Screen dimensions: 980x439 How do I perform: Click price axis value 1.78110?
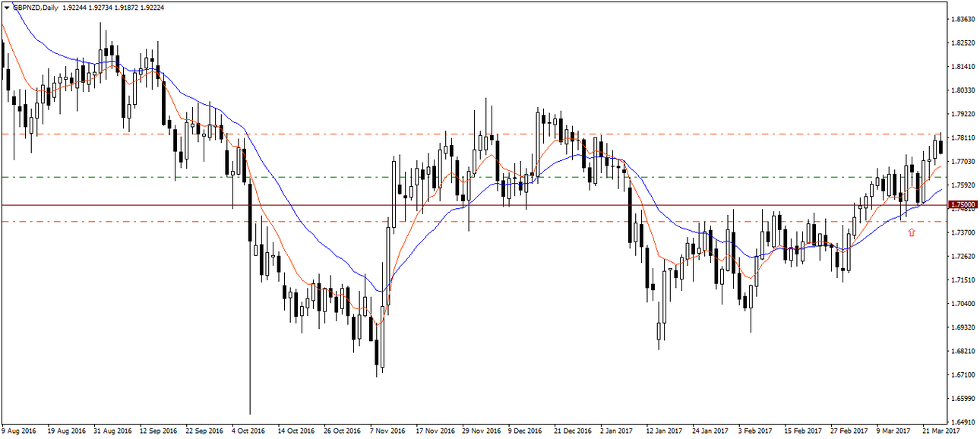click(965, 137)
